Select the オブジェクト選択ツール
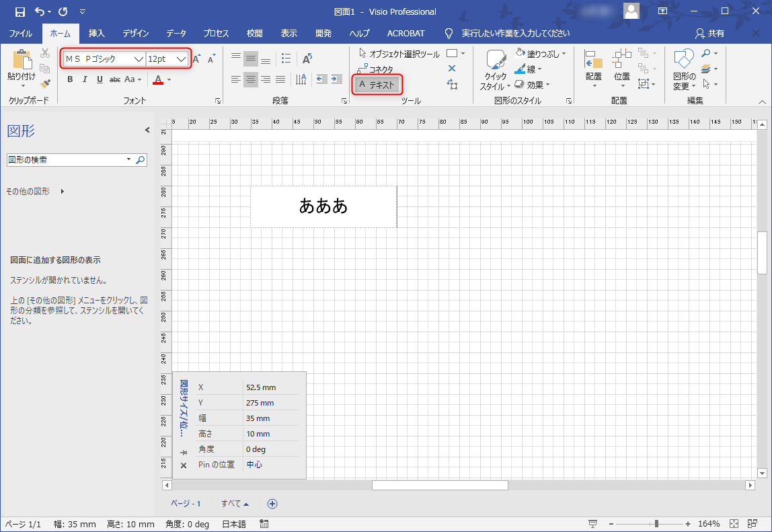772x532 pixels. point(398,53)
